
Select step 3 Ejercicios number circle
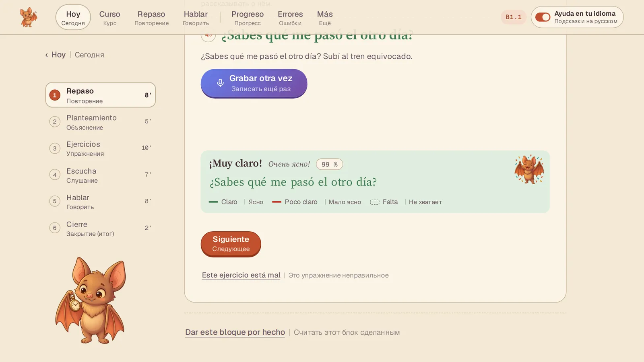(55, 148)
